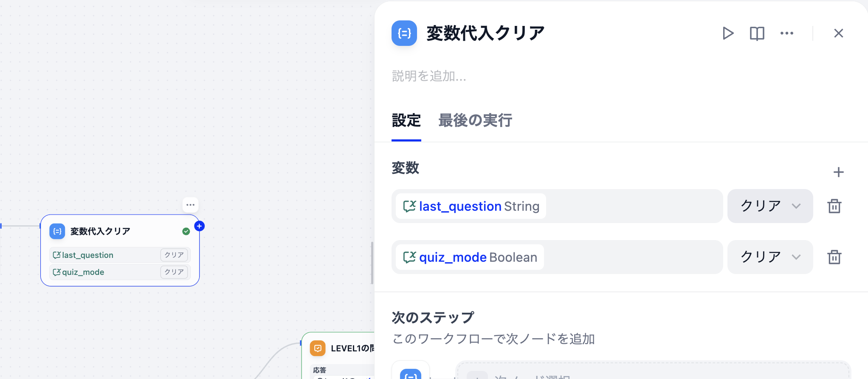The height and width of the screenshot is (379, 868).
Task: Select the 設定 tab
Action: (406, 121)
